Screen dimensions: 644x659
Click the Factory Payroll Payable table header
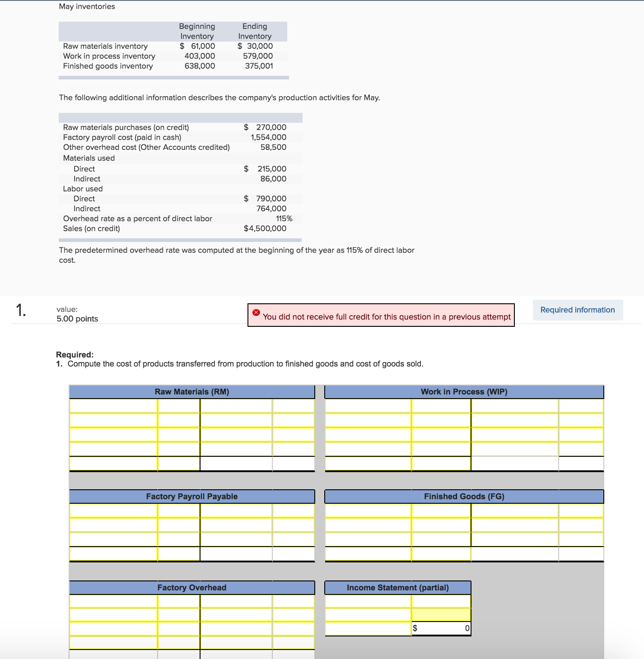(x=192, y=497)
